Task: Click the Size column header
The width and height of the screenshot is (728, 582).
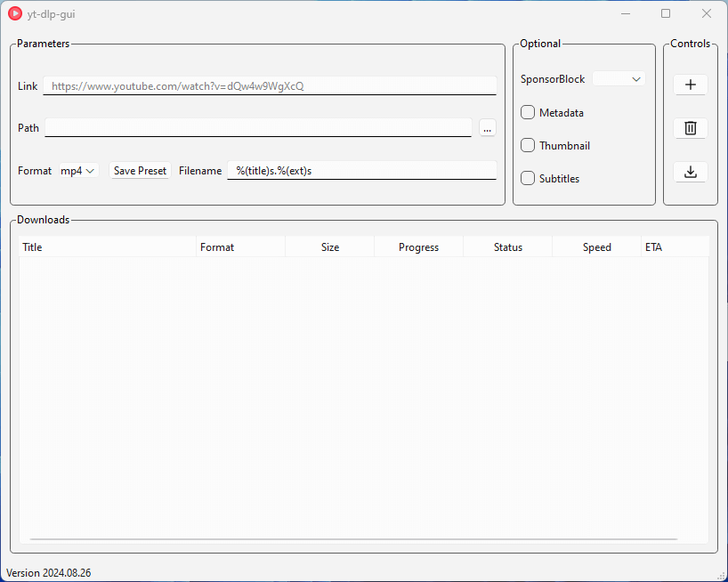Action: (x=329, y=247)
